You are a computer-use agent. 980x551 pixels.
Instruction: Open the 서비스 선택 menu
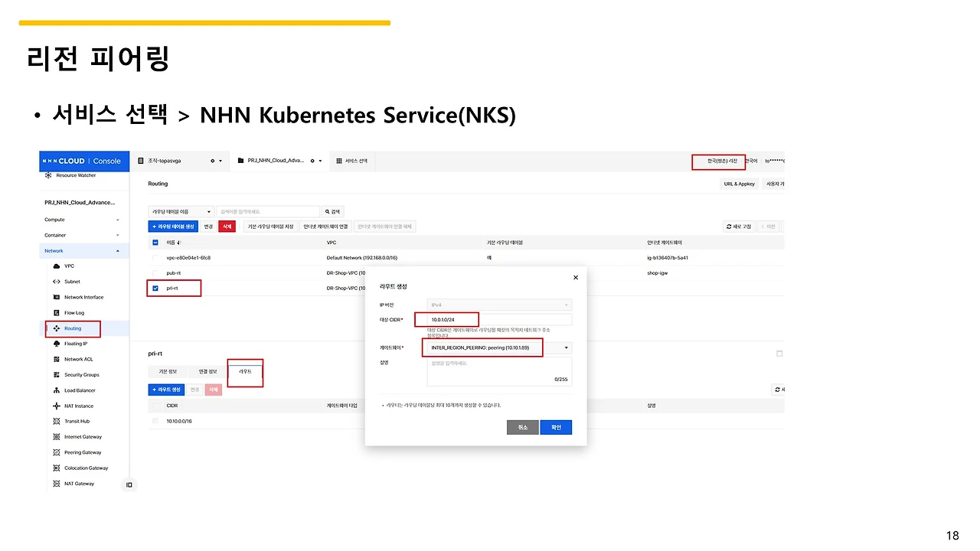click(x=352, y=161)
